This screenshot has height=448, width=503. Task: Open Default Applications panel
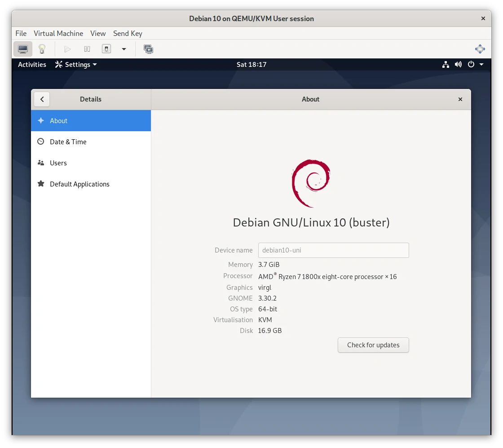(91, 184)
